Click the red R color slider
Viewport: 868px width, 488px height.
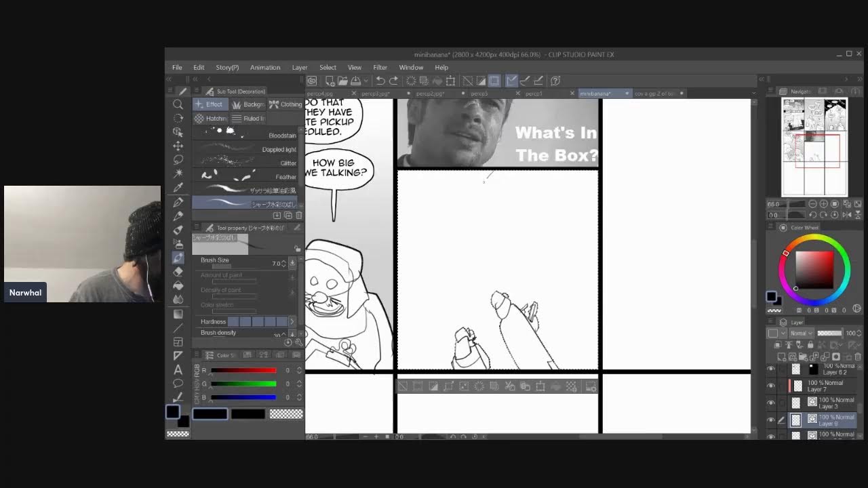(243, 371)
